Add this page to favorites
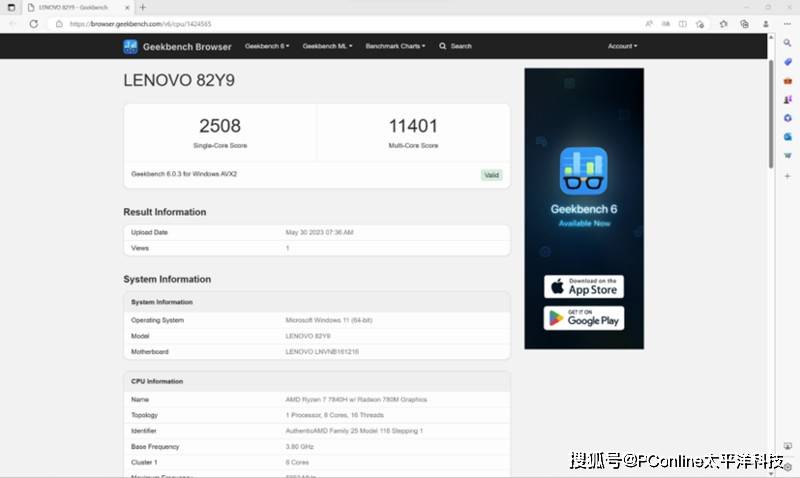 700,24
